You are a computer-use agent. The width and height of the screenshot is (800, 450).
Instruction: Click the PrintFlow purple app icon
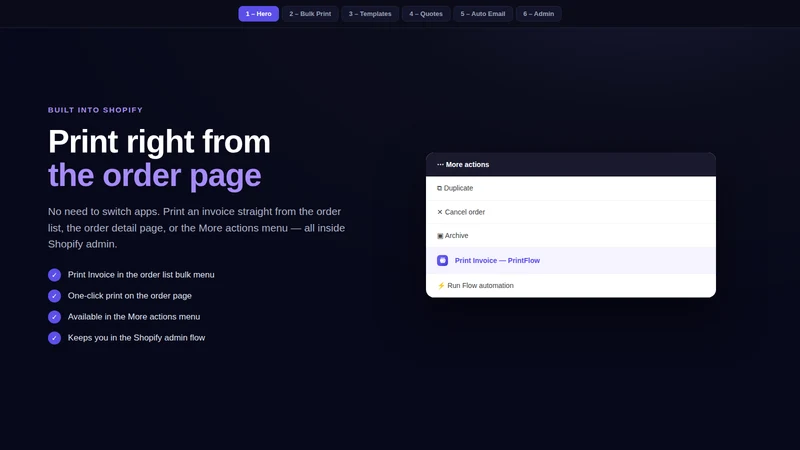pyautogui.click(x=442, y=260)
